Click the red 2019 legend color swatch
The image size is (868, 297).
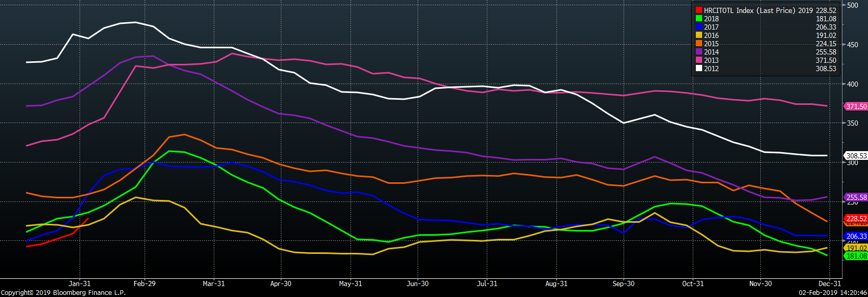pyautogui.click(x=699, y=10)
